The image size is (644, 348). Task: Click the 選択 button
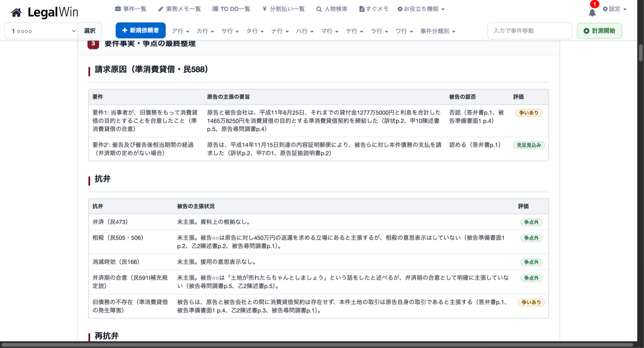coord(89,31)
